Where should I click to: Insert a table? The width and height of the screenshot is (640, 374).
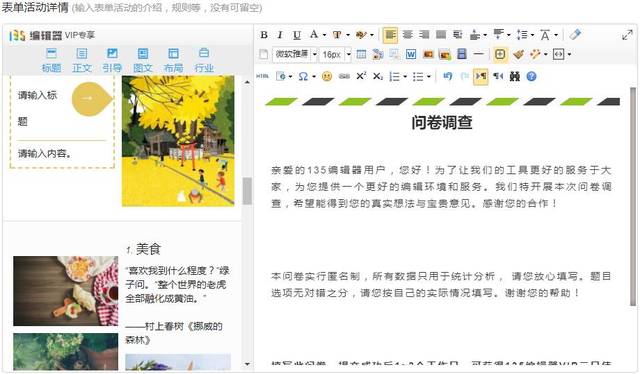(x=361, y=54)
